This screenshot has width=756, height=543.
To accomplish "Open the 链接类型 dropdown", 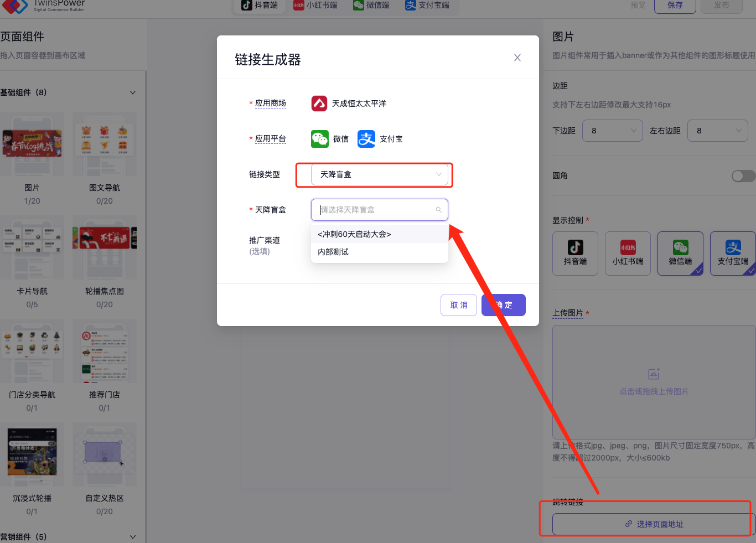I will pyautogui.click(x=379, y=174).
